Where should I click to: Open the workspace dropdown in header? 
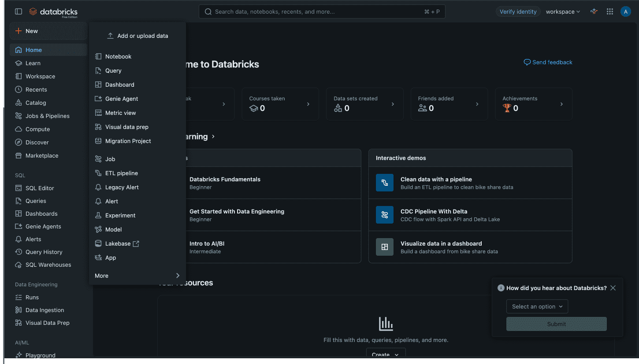pos(563,11)
